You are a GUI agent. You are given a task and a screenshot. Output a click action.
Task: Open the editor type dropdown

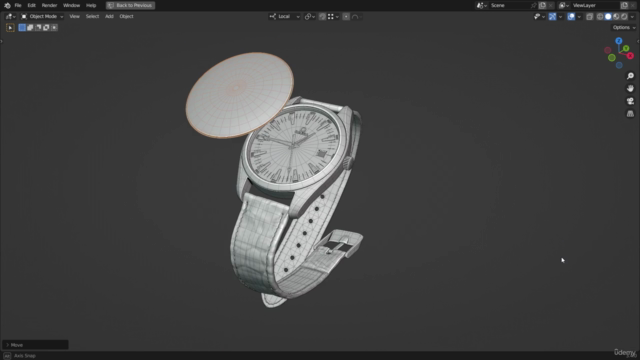pos(11,16)
